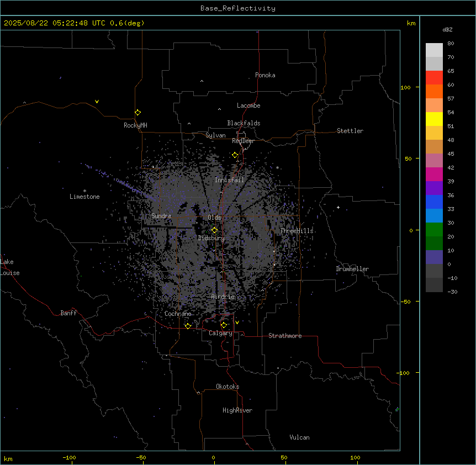Select the green 20-30 dBZ legend swatch
The height and width of the screenshot is (465, 476).
click(x=434, y=230)
